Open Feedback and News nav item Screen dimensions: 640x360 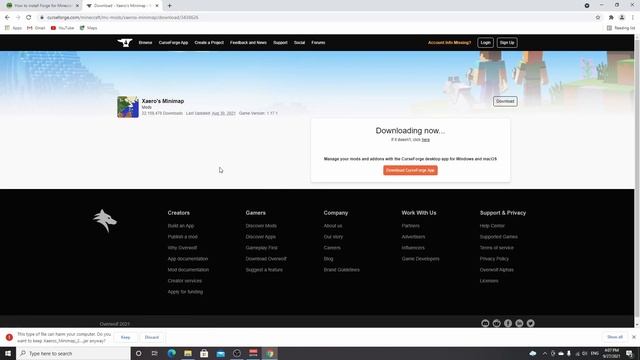[248, 42]
